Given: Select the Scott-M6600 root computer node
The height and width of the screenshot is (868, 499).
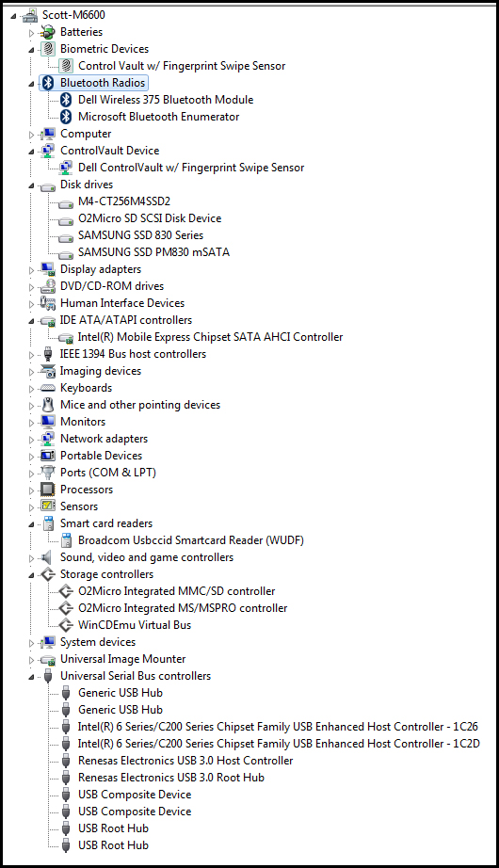Looking at the screenshot, I should [x=73, y=15].
